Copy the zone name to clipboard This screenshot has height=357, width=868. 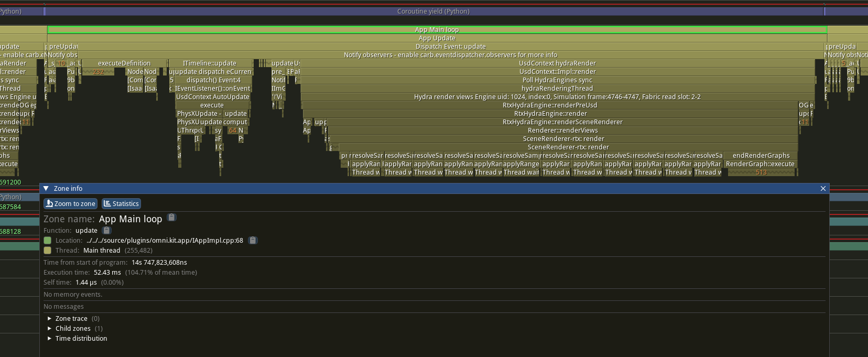(171, 218)
